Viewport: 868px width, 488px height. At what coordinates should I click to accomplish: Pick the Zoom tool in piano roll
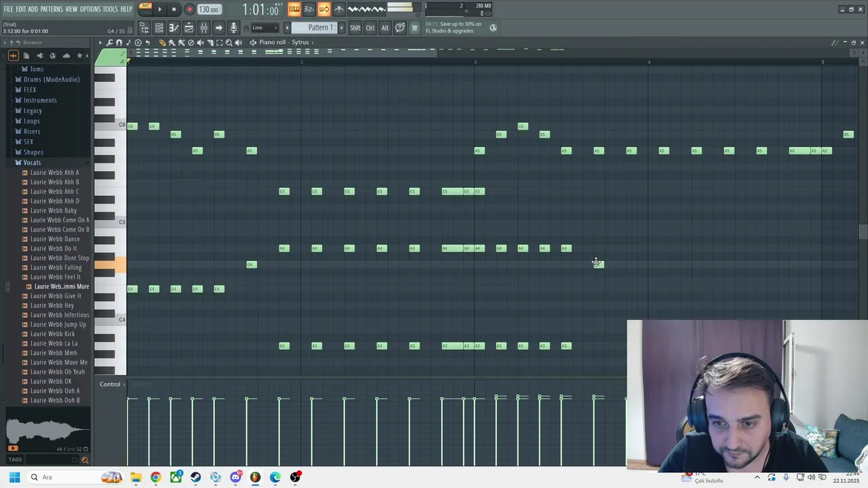[229, 43]
